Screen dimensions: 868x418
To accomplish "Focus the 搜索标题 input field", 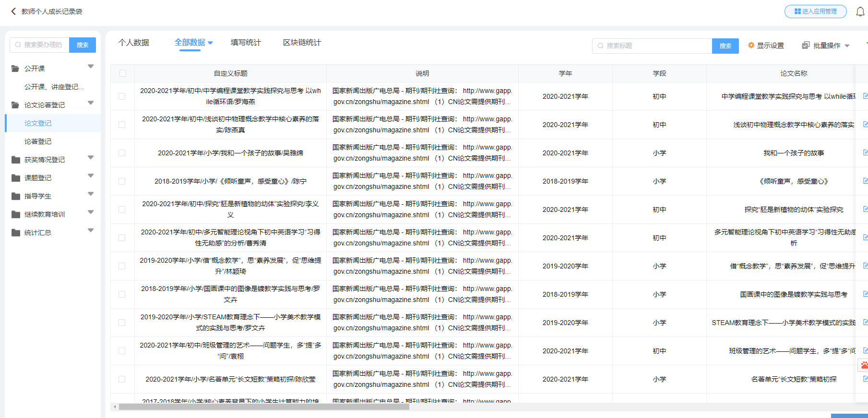I will tap(652, 46).
